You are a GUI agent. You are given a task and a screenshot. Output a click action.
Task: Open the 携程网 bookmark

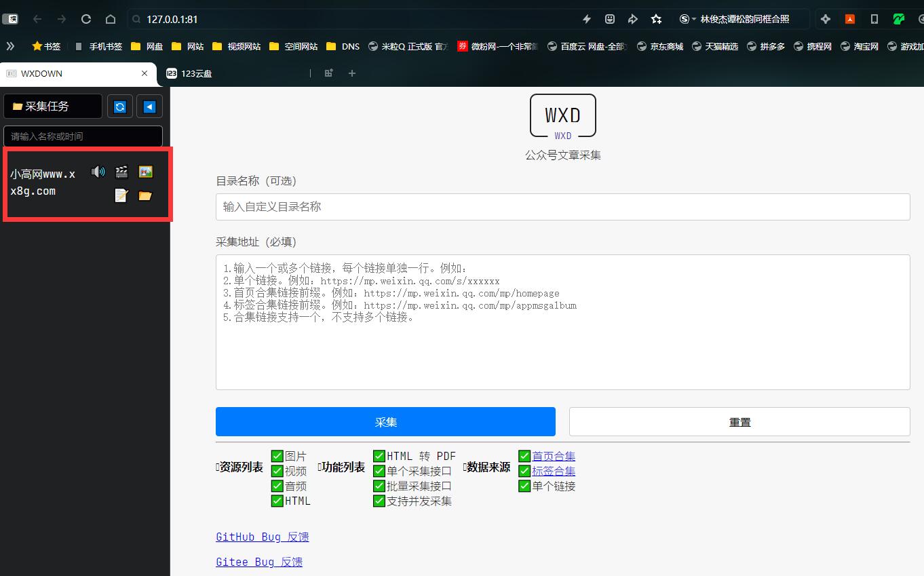(x=813, y=46)
